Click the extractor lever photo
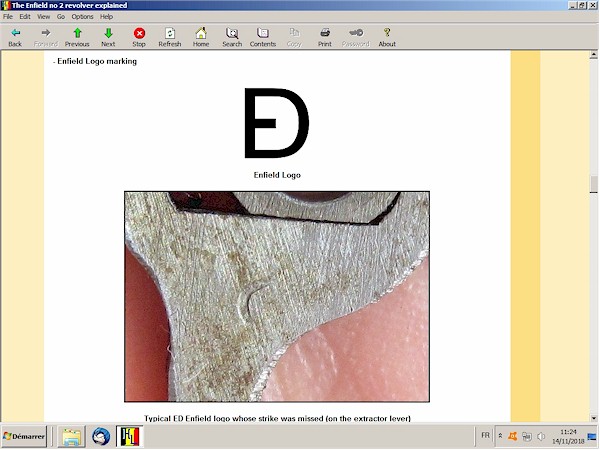Screen dimensions: 600x450 click(277, 297)
